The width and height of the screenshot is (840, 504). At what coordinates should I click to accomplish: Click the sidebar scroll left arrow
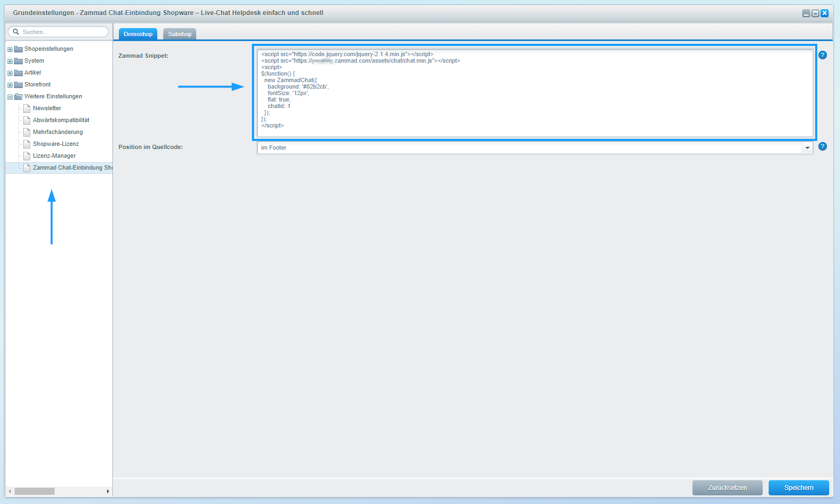10,491
